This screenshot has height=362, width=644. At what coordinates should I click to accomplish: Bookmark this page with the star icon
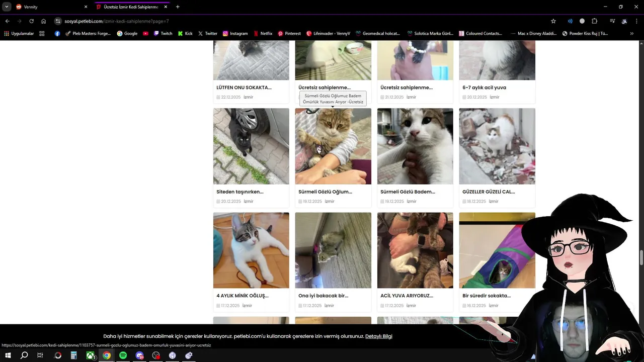click(x=553, y=21)
